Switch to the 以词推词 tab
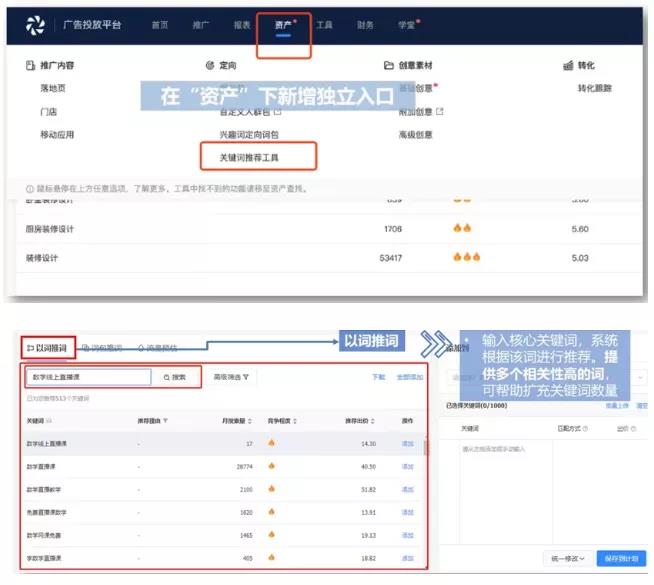Viewport: 654px width, 585px height. pos(48,348)
